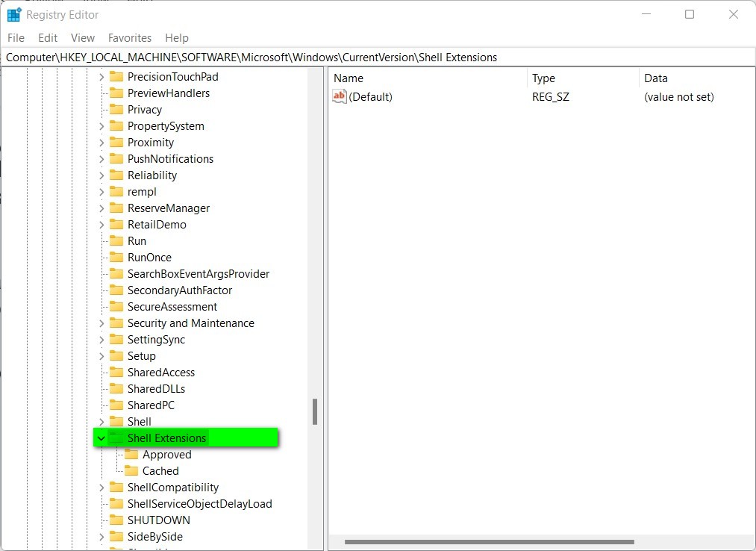
Task: Click the SharedDLLs folder icon
Action: click(116, 388)
